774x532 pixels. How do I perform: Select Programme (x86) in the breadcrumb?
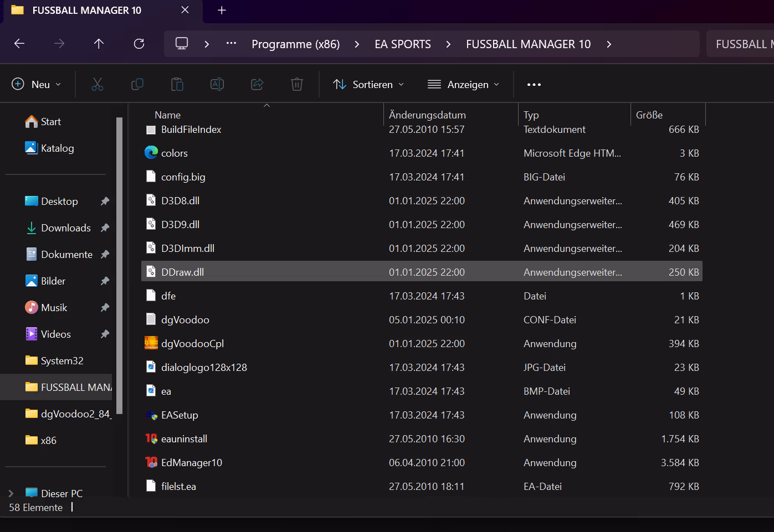pos(296,44)
